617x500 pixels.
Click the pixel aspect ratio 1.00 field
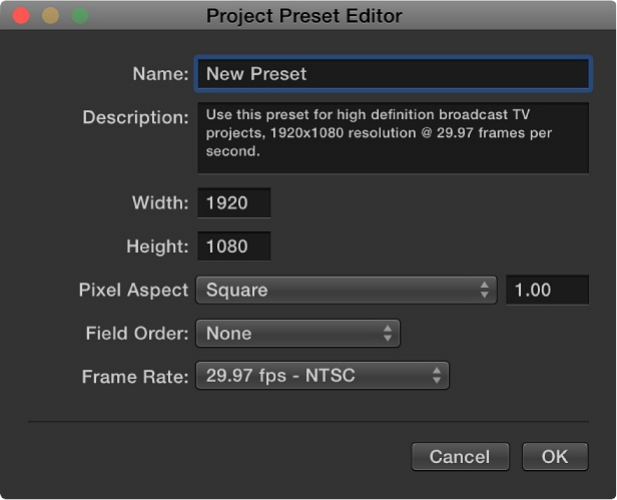(547, 290)
